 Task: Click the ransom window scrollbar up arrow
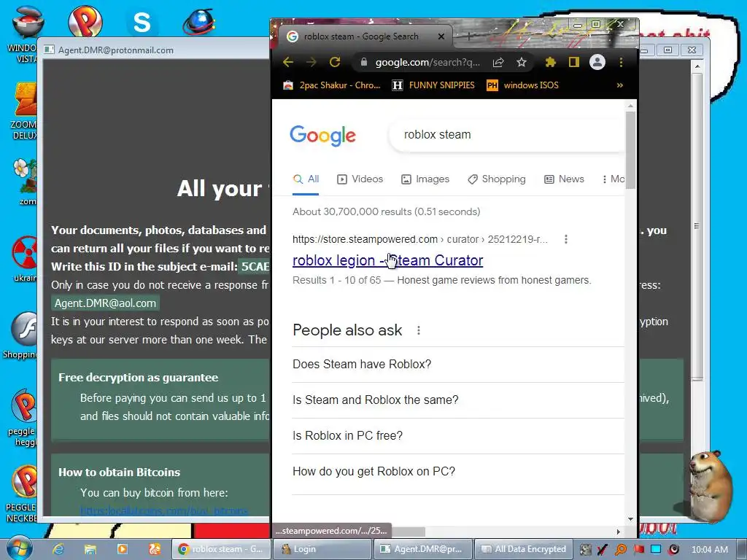(697, 66)
